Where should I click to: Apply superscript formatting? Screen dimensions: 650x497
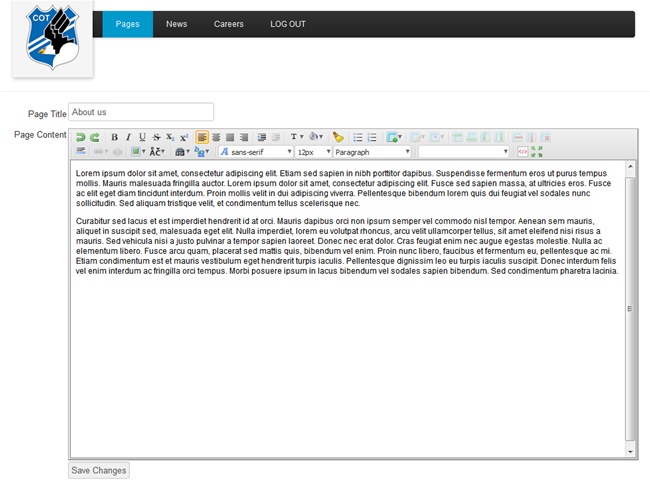click(x=184, y=137)
